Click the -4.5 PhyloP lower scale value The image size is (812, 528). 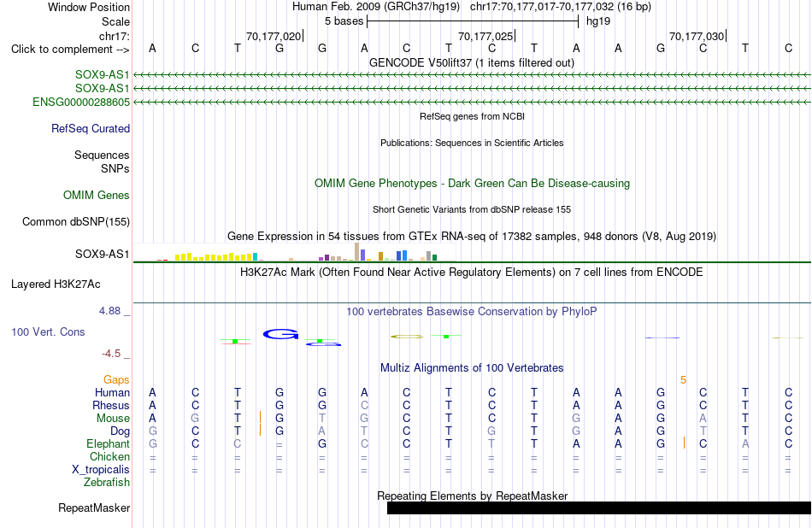coord(111,354)
